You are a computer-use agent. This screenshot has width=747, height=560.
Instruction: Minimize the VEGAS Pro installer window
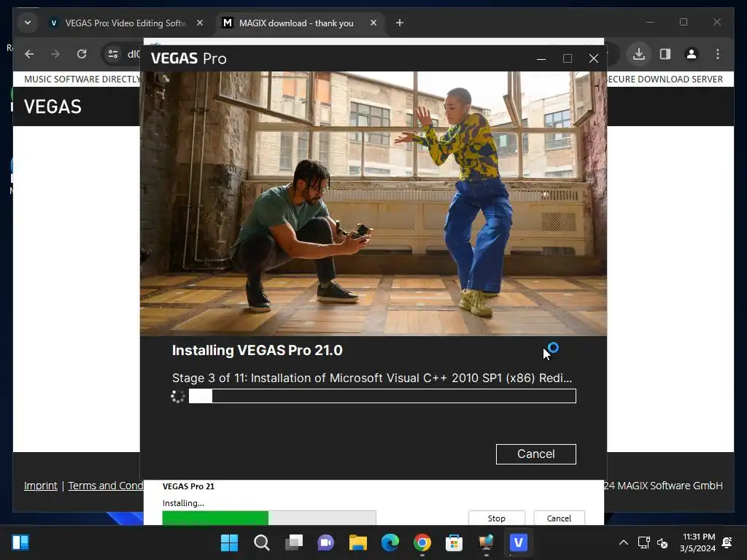tap(541, 58)
